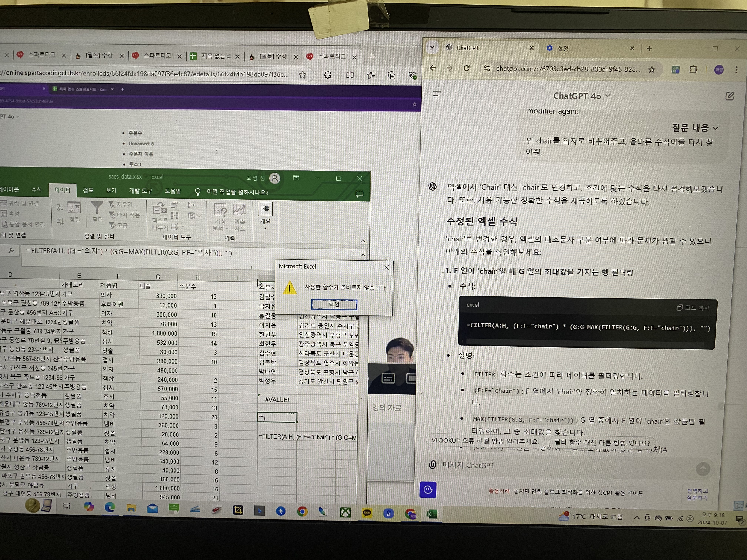
Task: Click the 화영 정 account avatar in Excel
Action: [275, 178]
